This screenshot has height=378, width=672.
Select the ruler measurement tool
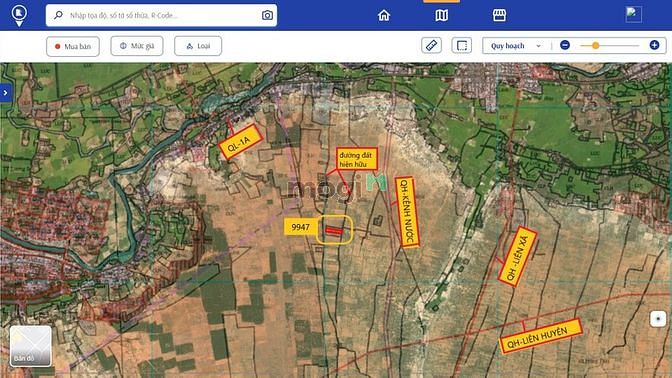(432, 45)
